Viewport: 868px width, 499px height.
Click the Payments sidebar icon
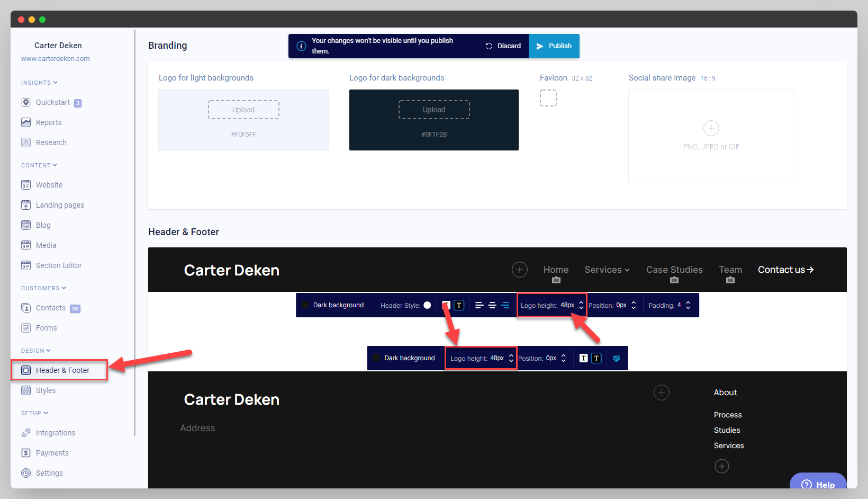(x=26, y=452)
